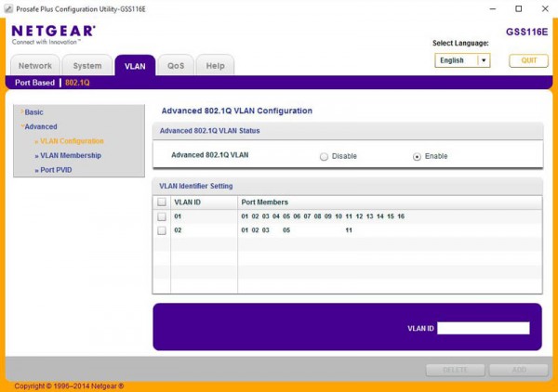Image resolution: width=558 pixels, height=392 pixels.
Task: Go to the QoS tab
Action: tap(176, 65)
